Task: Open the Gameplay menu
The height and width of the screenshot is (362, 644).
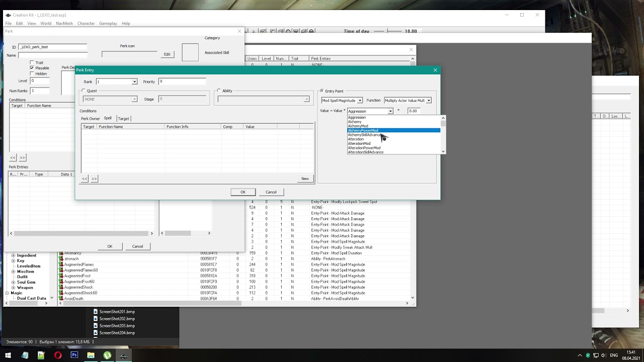Action: point(108,23)
